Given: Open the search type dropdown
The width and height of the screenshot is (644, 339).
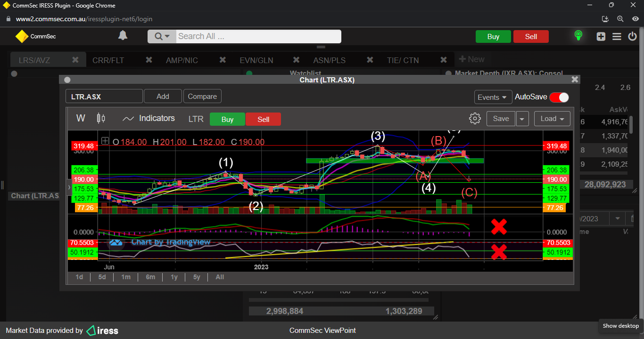Looking at the screenshot, I should (x=162, y=36).
